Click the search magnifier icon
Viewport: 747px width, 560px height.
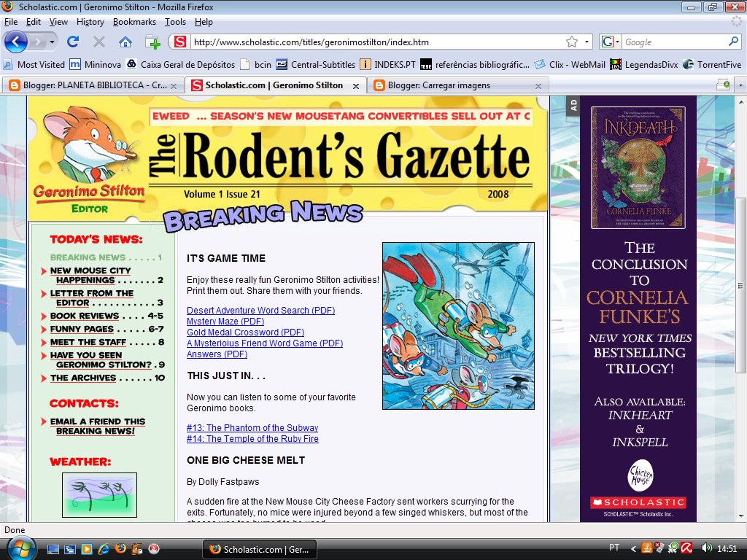[x=733, y=42]
